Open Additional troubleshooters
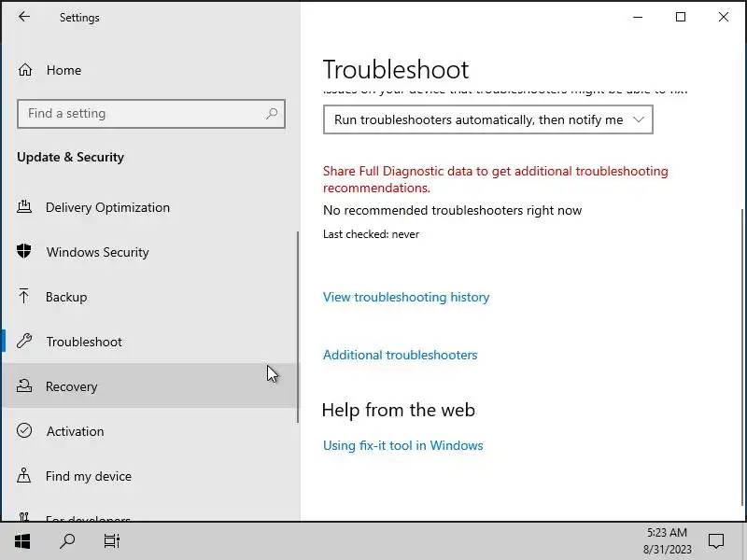Image resolution: width=747 pixels, height=560 pixels. (401, 355)
